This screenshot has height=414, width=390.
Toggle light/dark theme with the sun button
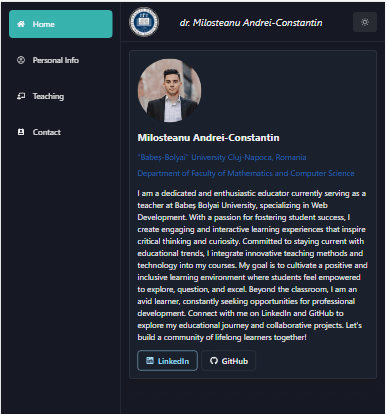tap(365, 22)
